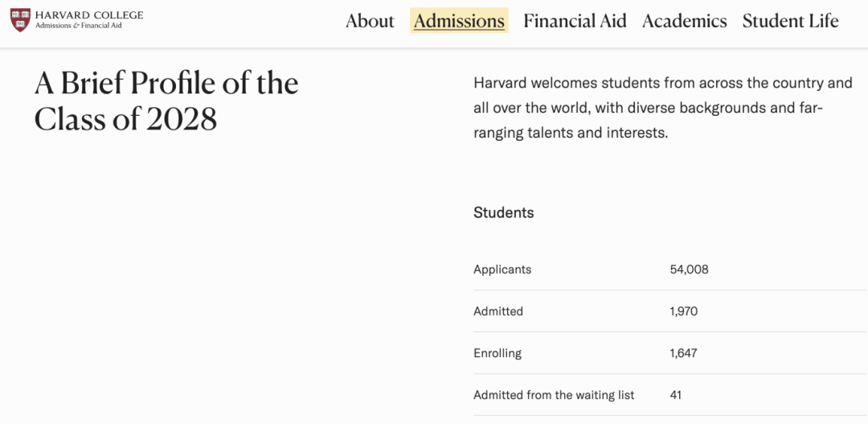The image size is (868, 424).
Task: Select the Enrolling row label
Action: [x=497, y=353]
